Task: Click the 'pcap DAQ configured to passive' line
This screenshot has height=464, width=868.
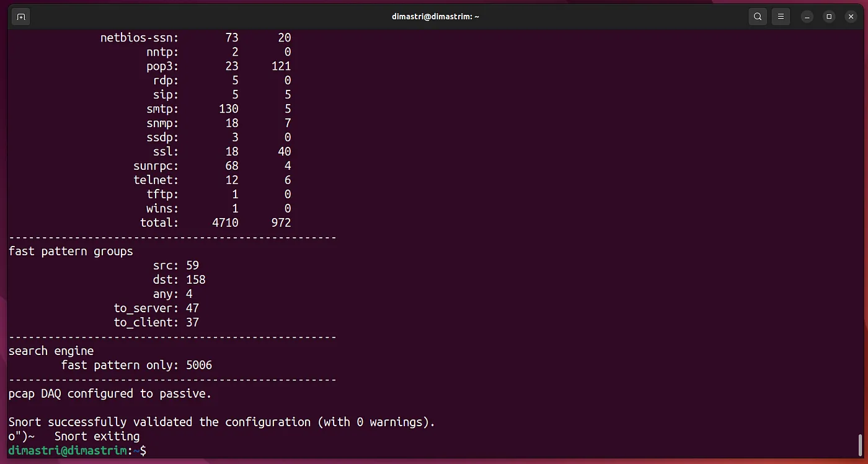Action: pos(110,393)
